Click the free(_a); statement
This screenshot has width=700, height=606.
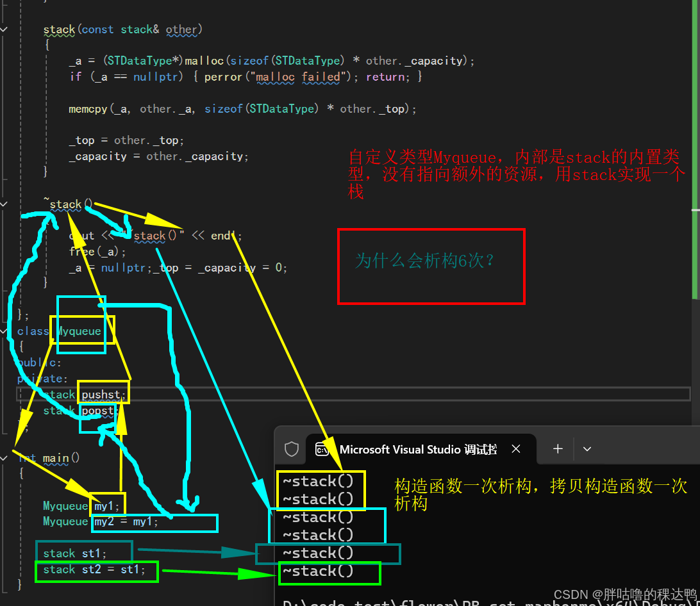(x=97, y=252)
